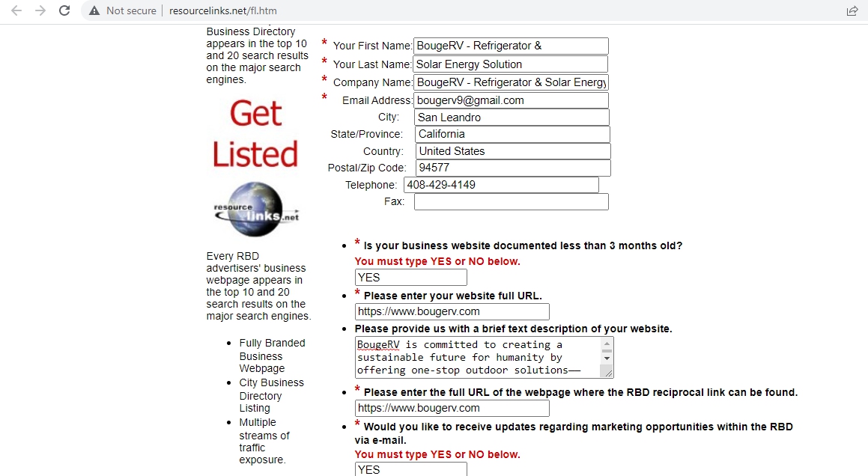The image size is (868, 476).
Task: Click the Not secure warning icon
Action: pos(94,10)
